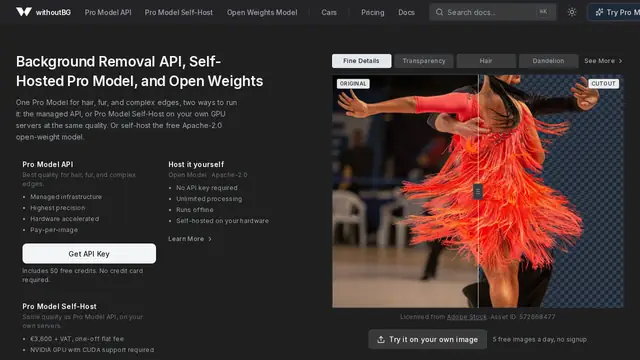640x360 pixels.
Task: Open the Pricing page
Action: click(373, 13)
